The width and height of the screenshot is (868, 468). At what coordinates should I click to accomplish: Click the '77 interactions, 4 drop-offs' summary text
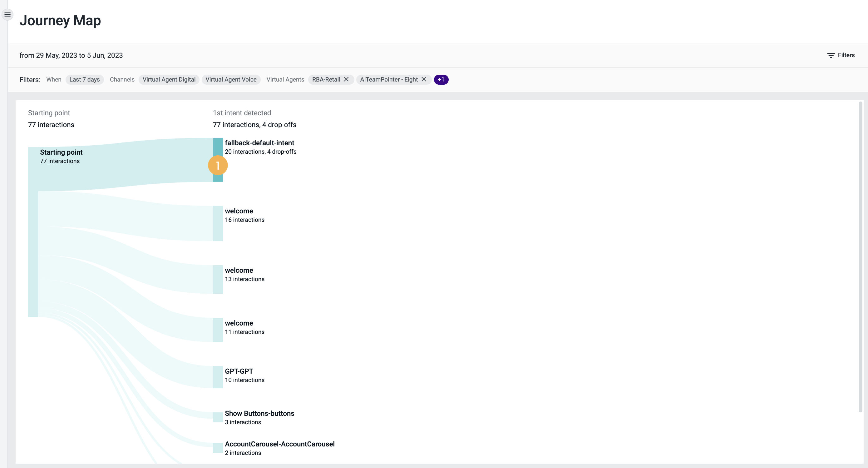coord(254,125)
